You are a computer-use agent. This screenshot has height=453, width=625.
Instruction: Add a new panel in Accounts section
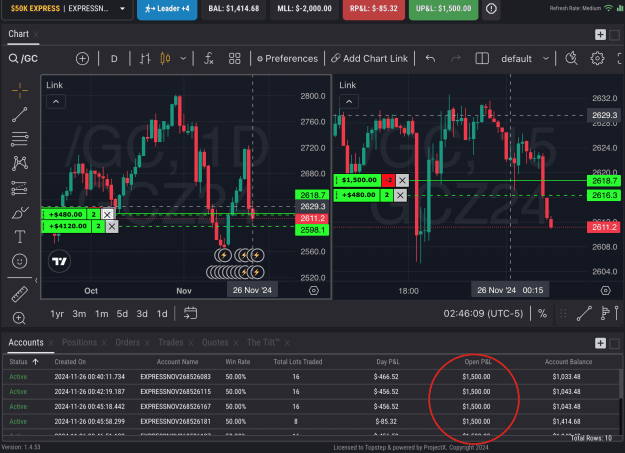600,343
